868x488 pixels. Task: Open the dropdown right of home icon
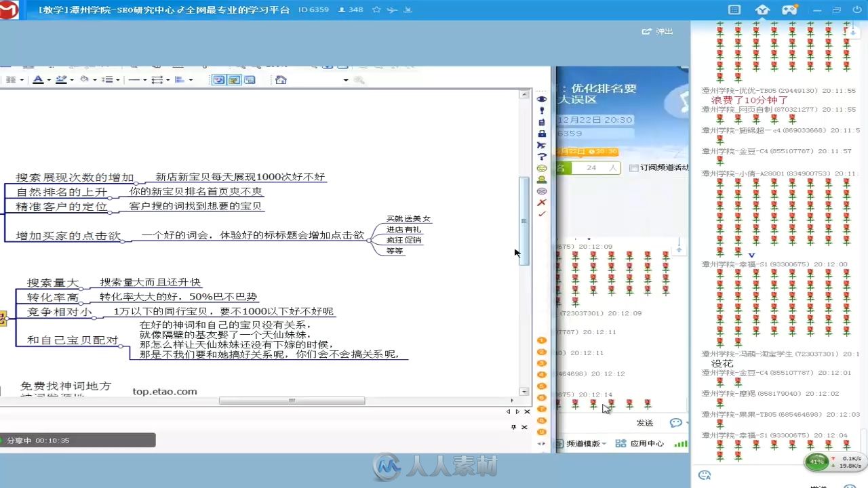[x=346, y=80]
